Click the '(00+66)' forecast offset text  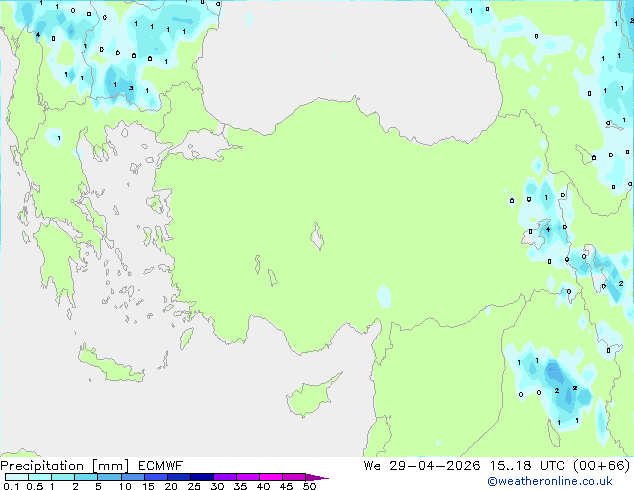coord(602,466)
